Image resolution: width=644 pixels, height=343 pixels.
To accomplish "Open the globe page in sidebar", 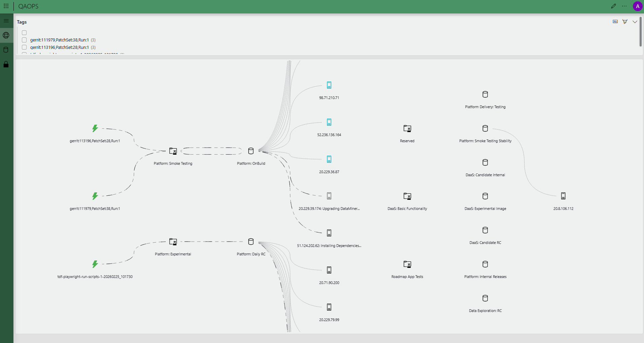I will click(6, 35).
